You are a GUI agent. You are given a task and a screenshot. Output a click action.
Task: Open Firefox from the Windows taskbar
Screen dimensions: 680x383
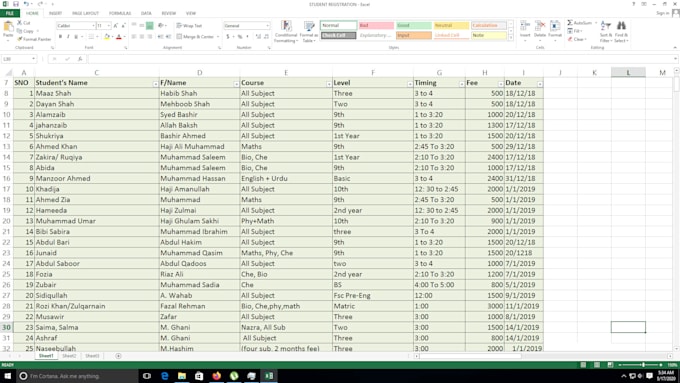[x=216, y=376]
